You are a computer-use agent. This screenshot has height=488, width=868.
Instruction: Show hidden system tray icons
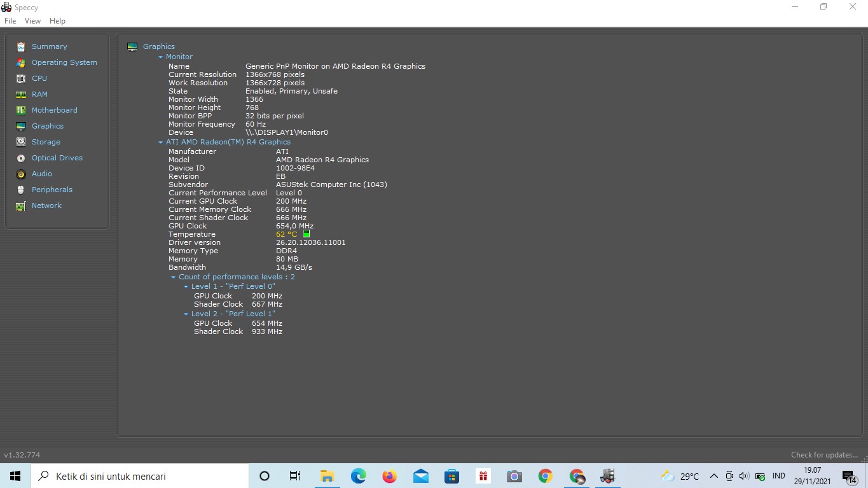[x=713, y=476]
